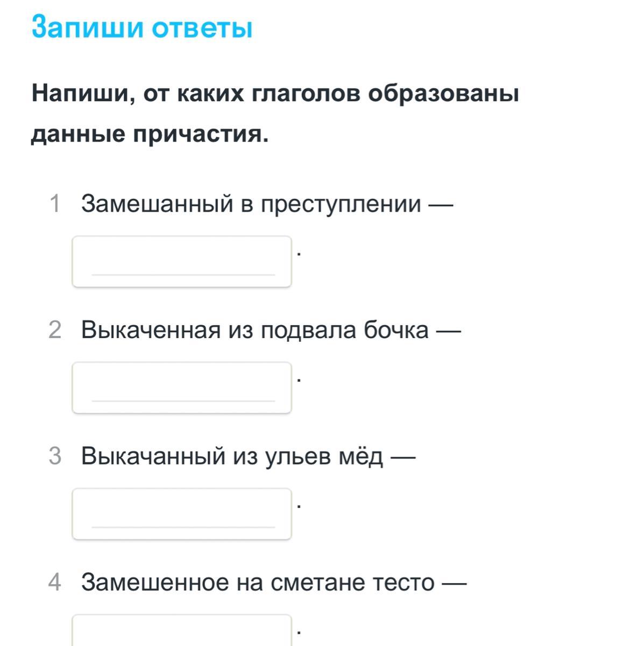Image resolution: width=644 pixels, height=646 pixels.
Task: Click the word "бочка" in question two
Action: point(396,330)
